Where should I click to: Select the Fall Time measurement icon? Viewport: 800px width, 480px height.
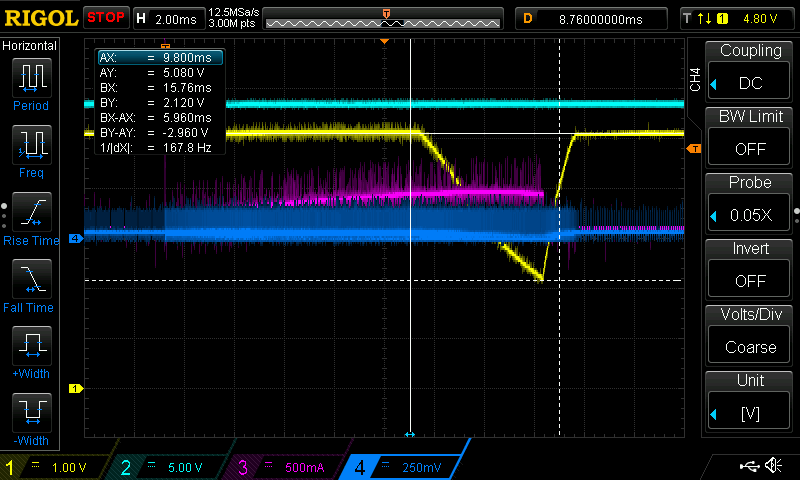tap(32, 279)
